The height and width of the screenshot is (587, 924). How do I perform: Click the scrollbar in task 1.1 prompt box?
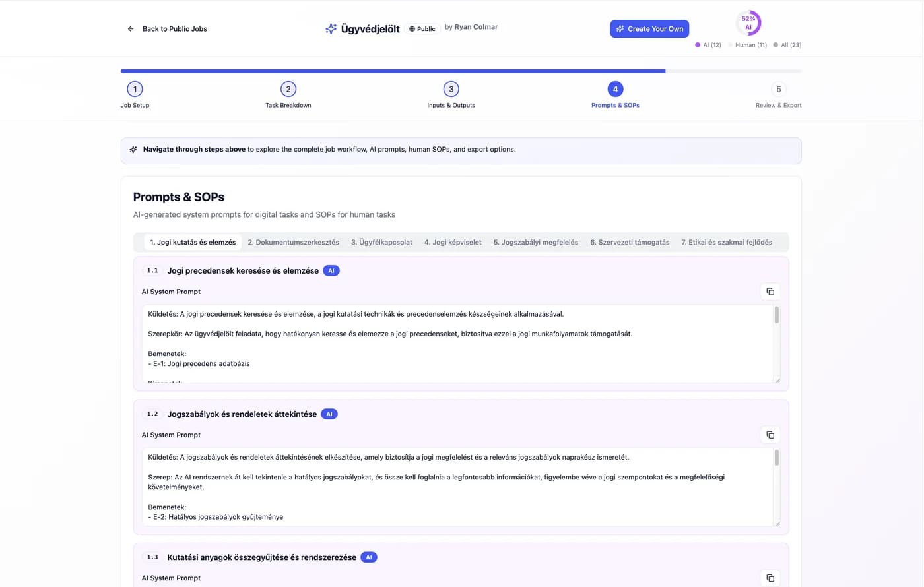click(x=777, y=315)
